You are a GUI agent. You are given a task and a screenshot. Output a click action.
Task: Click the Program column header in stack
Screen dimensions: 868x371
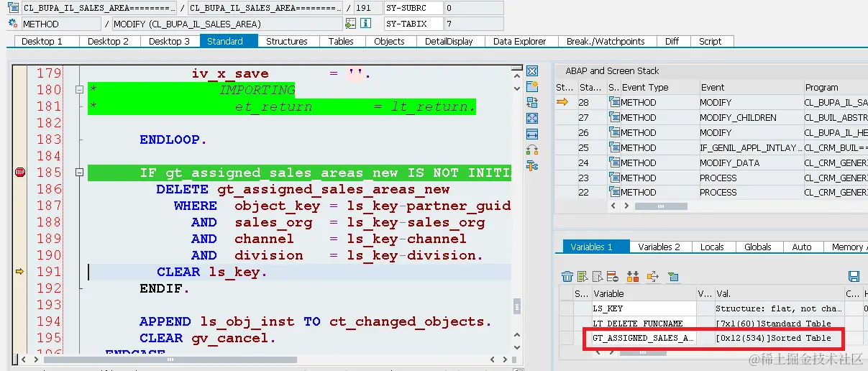[834, 87]
